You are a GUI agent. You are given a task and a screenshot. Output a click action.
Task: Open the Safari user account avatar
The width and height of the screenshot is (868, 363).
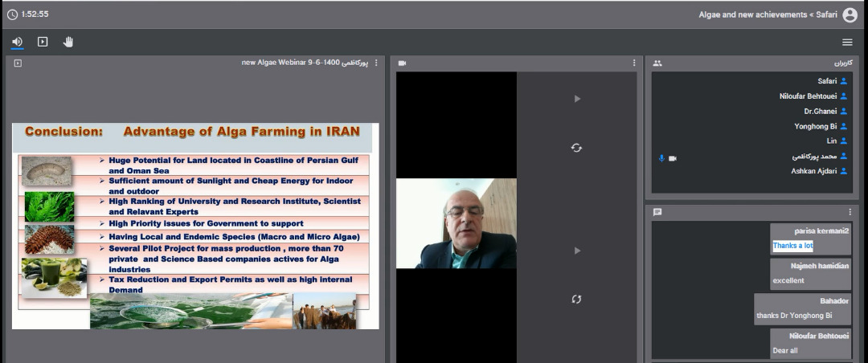click(x=850, y=14)
